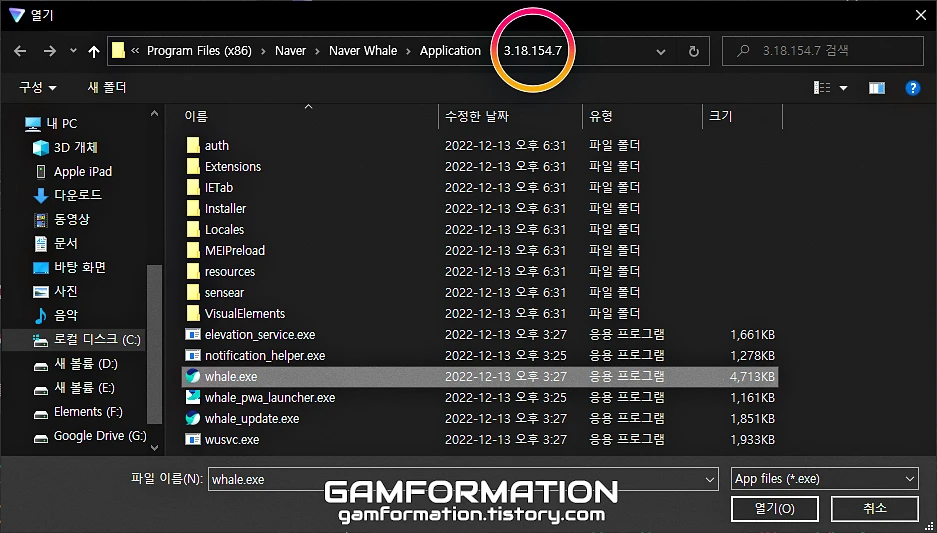Open 문서 in sidebar
937x533 pixels.
[56, 243]
